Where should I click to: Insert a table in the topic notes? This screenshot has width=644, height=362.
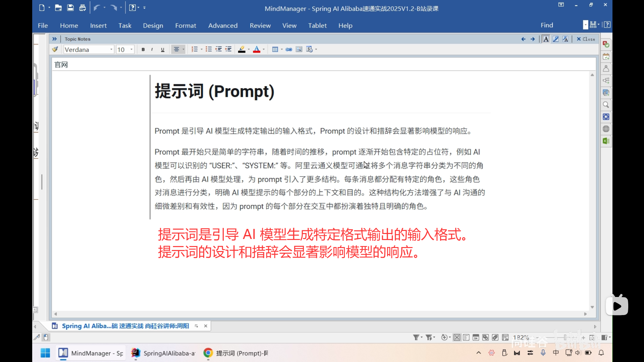[275, 49]
